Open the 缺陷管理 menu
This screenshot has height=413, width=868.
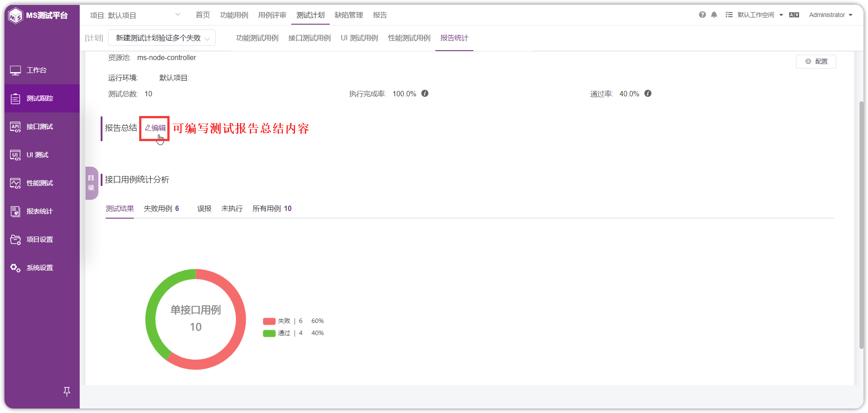click(x=349, y=15)
